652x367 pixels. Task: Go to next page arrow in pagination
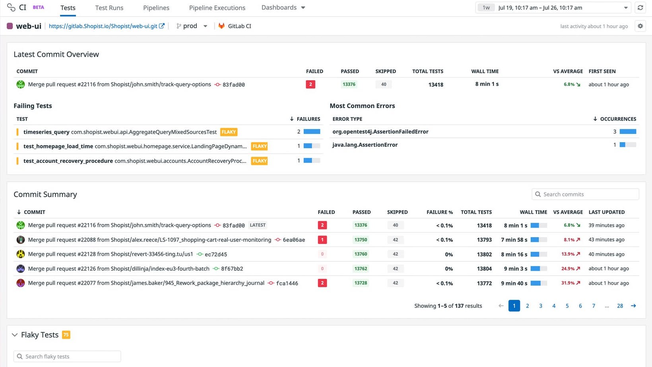pos(633,306)
